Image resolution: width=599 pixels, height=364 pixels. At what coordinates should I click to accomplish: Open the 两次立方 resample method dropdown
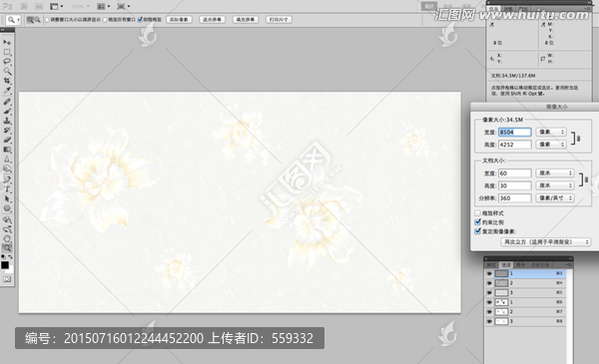tap(545, 242)
